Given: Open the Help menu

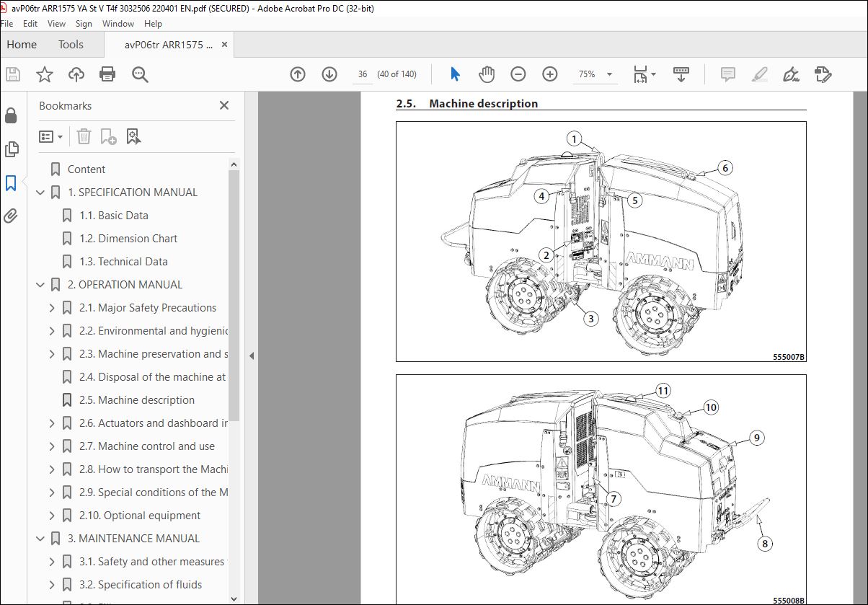Looking at the screenshot, I should 153,24.
